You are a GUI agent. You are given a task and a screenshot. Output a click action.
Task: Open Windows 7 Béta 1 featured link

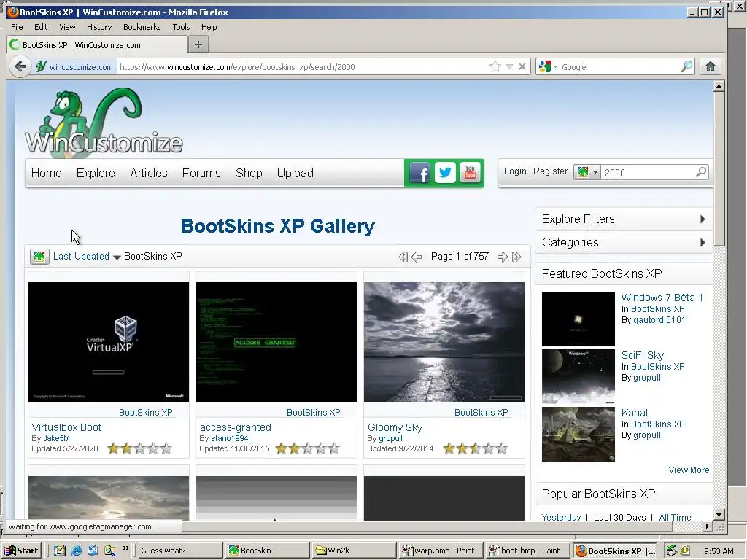click(662, 297)
